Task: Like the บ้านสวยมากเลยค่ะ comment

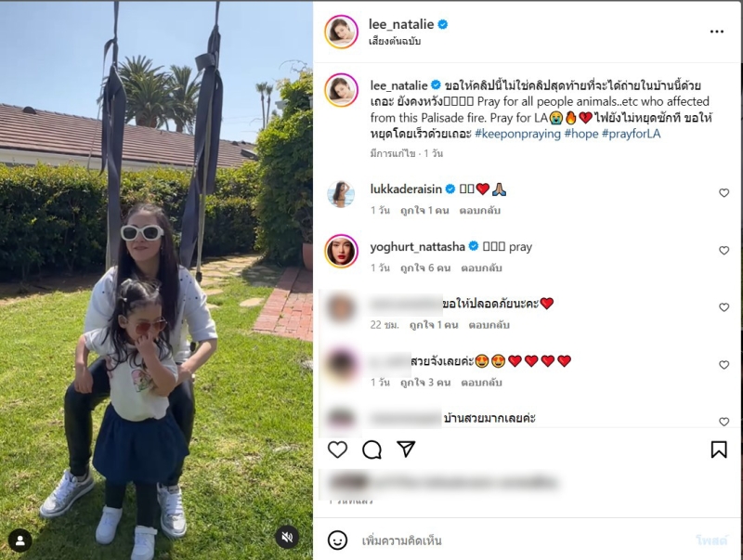Action: point(723,422)
